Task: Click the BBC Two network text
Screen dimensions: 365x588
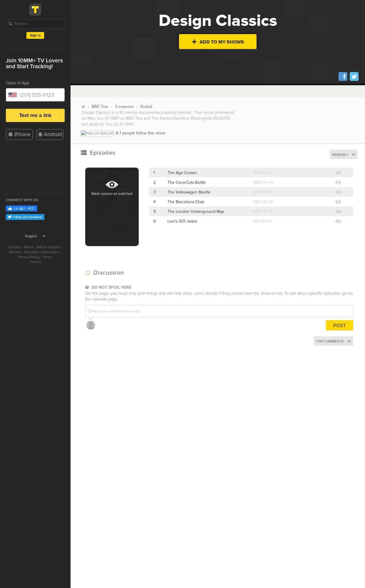Action: tap(100, 107)
